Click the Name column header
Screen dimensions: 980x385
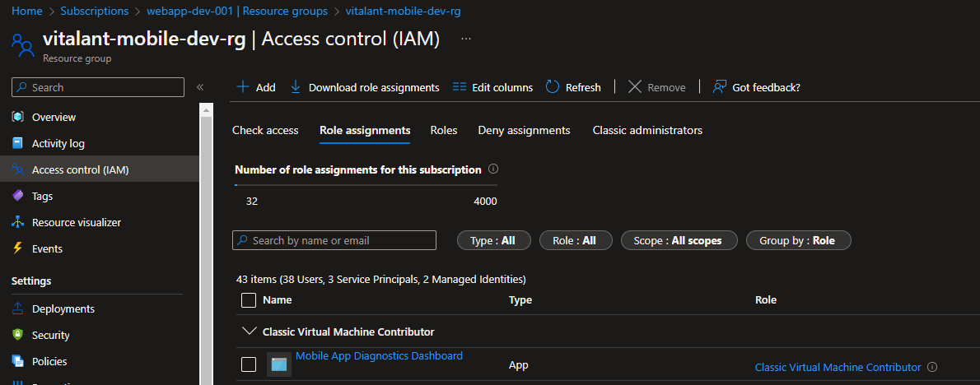point(277,300)
